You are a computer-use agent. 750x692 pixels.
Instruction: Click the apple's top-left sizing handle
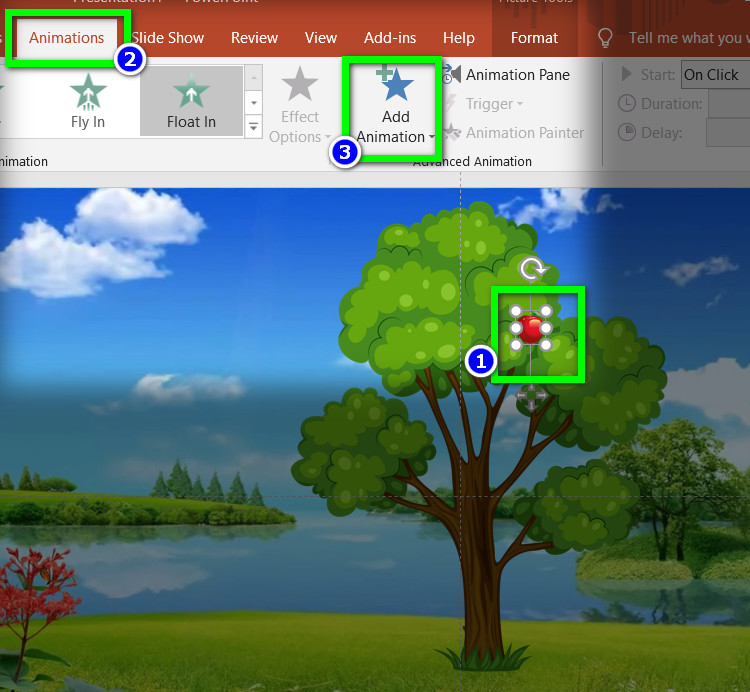516,311
